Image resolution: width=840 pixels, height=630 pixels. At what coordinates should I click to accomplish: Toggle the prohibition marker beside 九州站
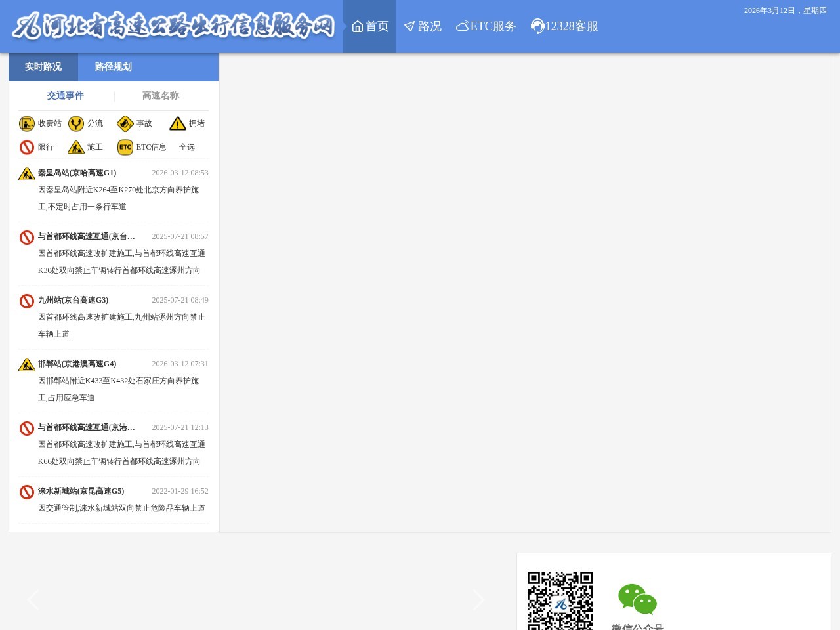[x=27, y=301]
